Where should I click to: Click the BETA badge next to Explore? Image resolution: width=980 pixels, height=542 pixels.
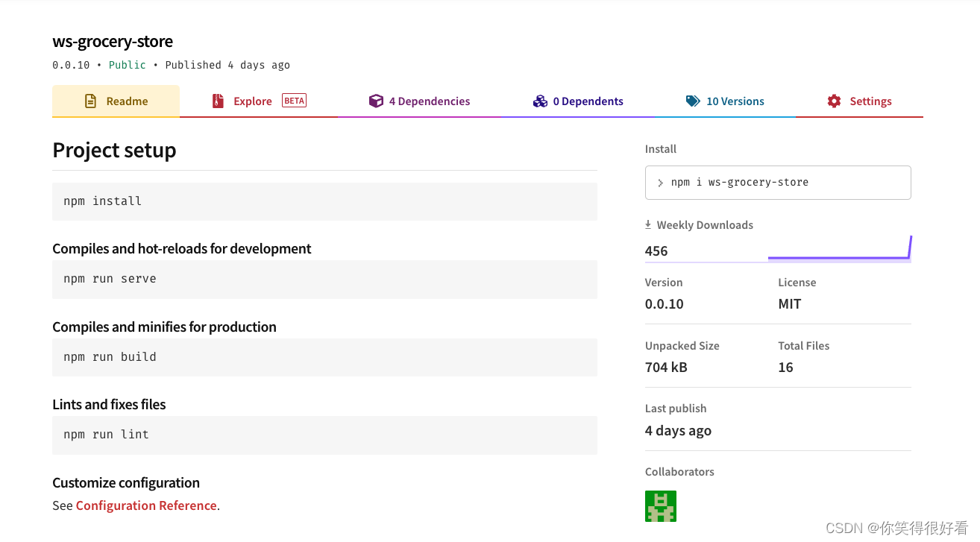[294, 101]
